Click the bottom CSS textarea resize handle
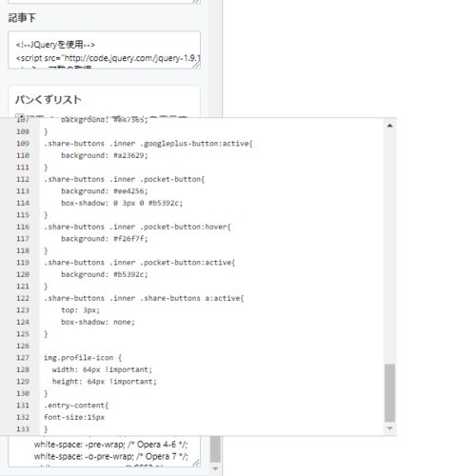Image resolution: width=476 pixels, height=476 pixels. click(x=196, y=463)
